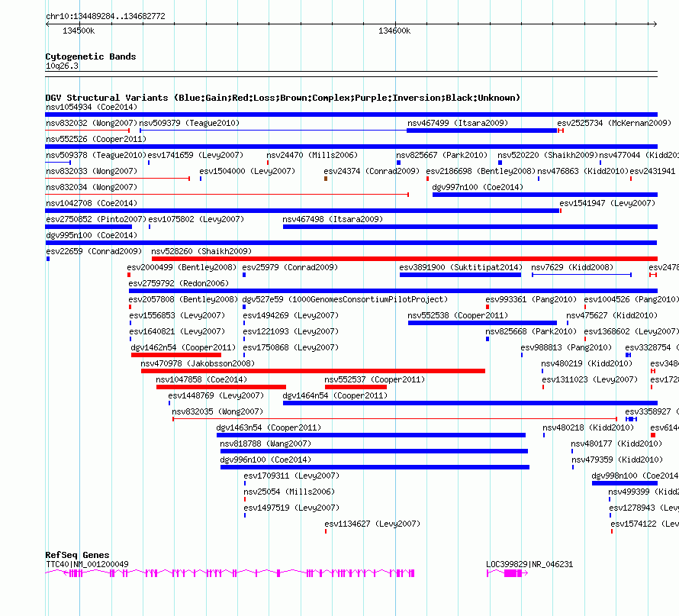
Task: Click nsv832033 (Wong2007) label
Action: point(92,171)
